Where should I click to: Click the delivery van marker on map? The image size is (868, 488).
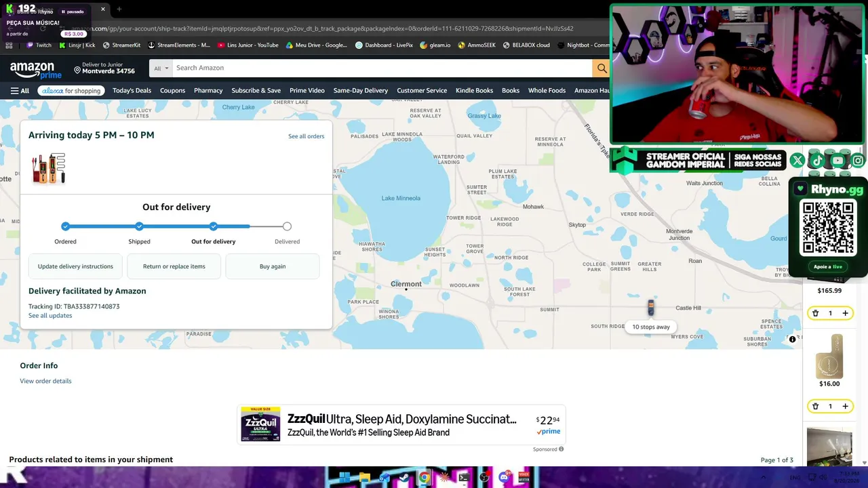click(x=651, y=308)
